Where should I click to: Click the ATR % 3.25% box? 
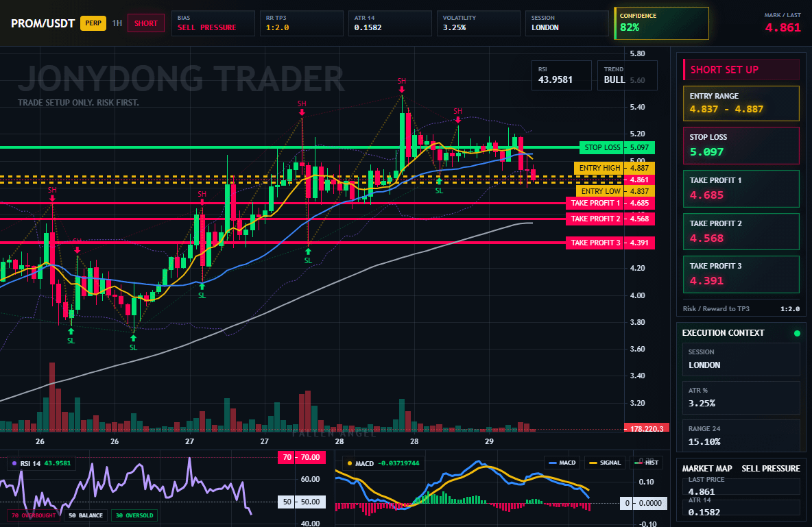click(741, 397)
